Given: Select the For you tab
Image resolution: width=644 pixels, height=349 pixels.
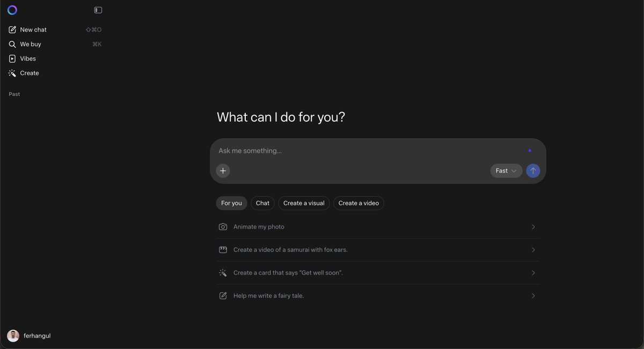Looking at the screenshot, I should tap(231, 203).
